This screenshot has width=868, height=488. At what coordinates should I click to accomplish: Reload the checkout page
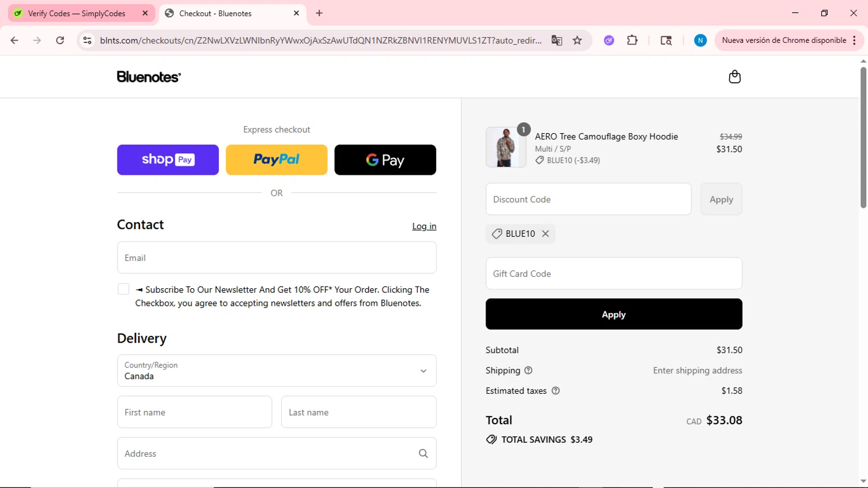[60, 41]
